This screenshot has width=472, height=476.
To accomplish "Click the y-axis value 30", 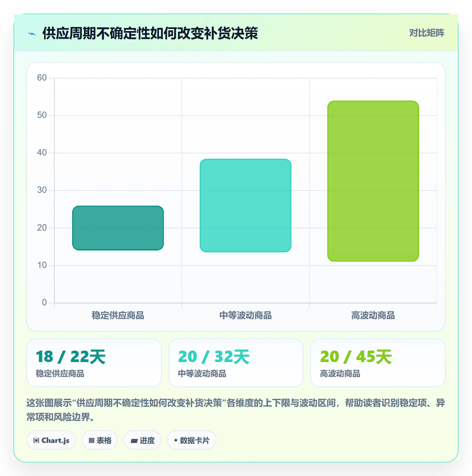I will (42, 190).
